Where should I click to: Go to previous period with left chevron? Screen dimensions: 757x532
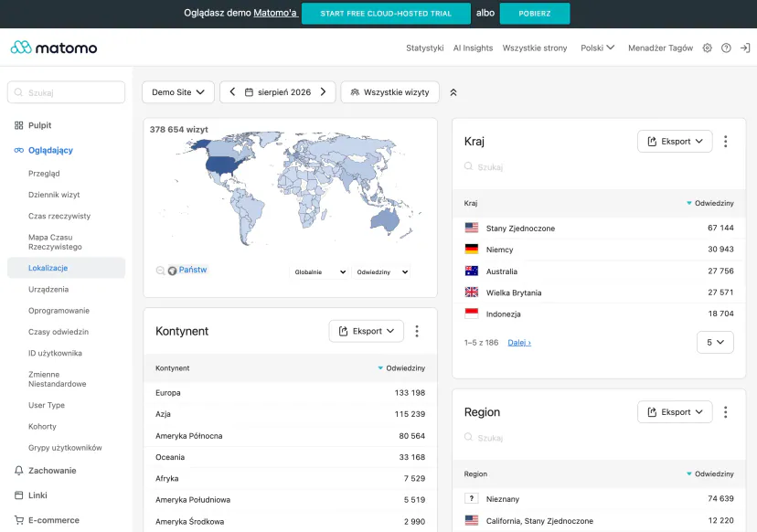(232, 91)
